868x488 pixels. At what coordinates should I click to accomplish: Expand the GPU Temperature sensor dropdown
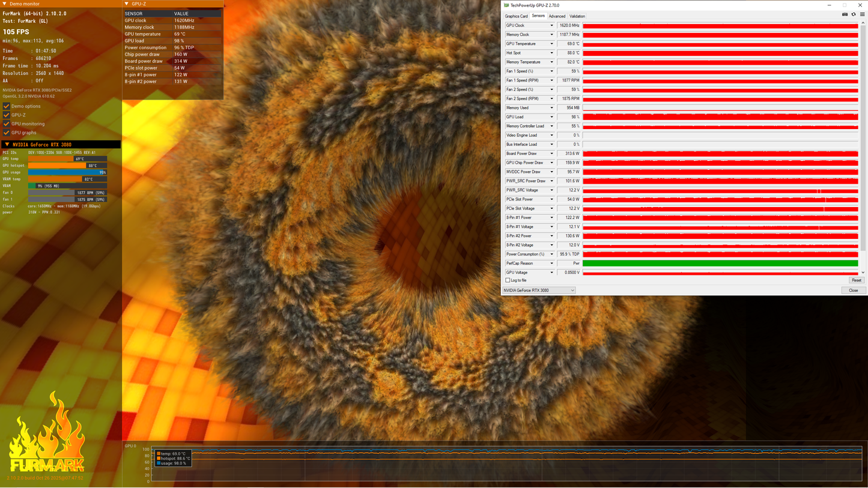pos(551,44)
